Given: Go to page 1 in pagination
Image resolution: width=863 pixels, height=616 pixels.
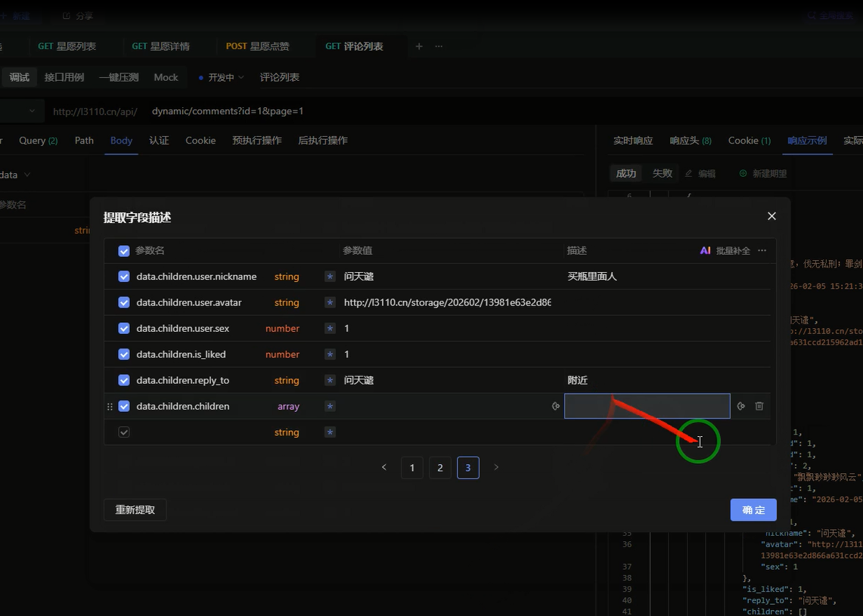Looking at the screenshot, I should 412,468.
